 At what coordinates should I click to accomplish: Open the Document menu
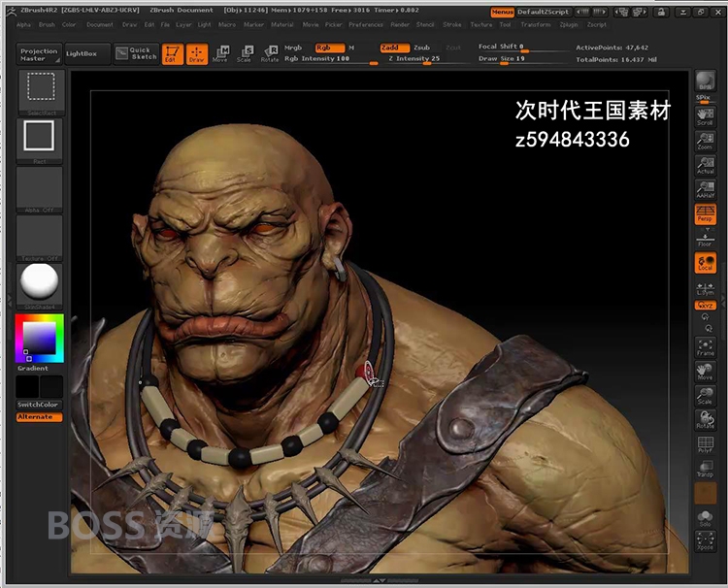pos(100,24)
